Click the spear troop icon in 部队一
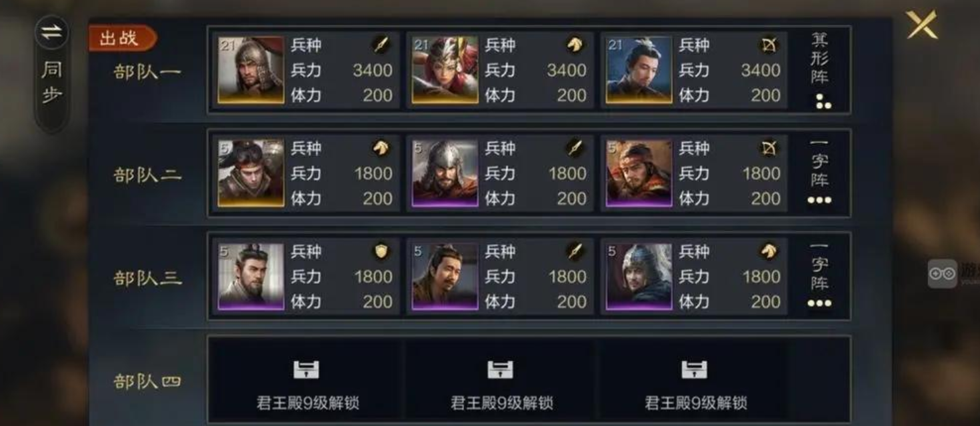Screen dimensions: 980x426 381,45
